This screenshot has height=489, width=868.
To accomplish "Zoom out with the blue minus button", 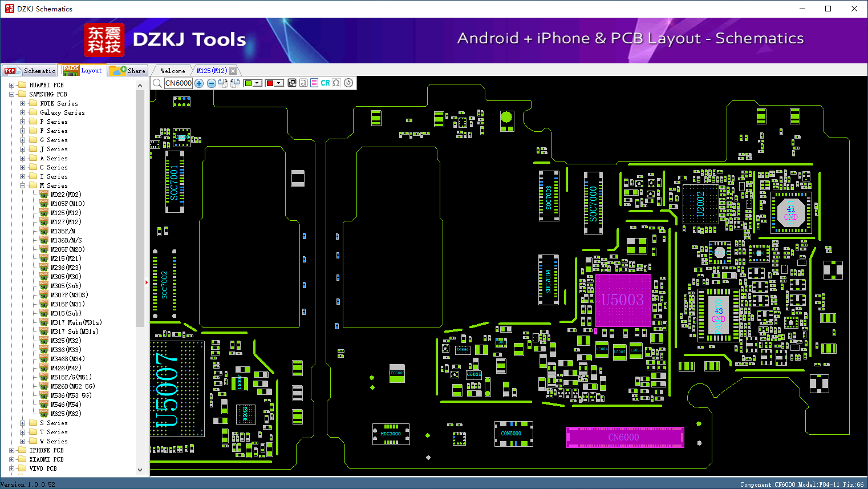I will tap(212, 83).
